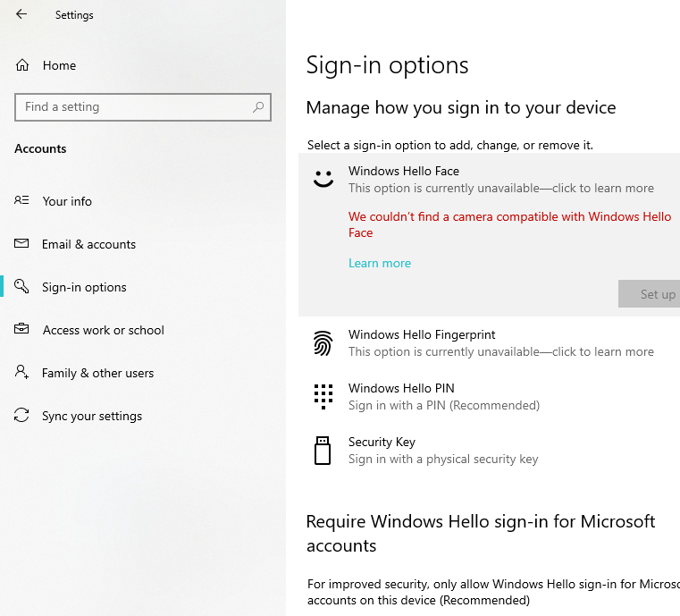
Task: Expand the Windows Hello Fingerprint option
Action: (x=489, y=342)
